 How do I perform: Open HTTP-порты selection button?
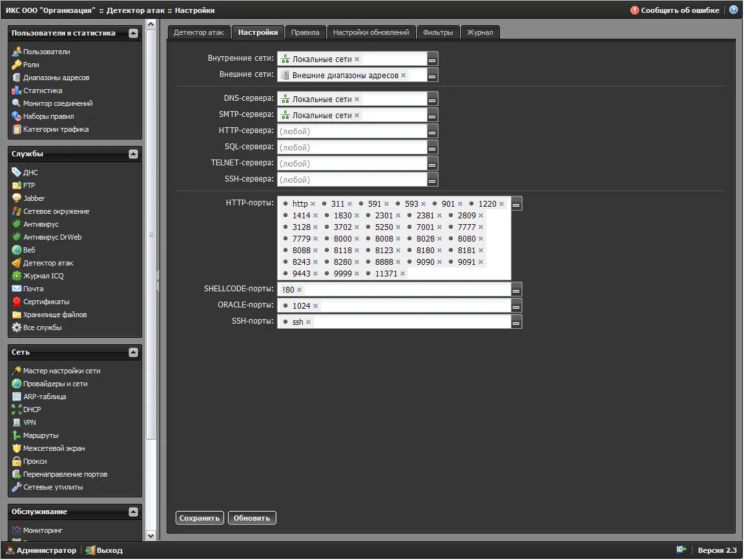516,203
